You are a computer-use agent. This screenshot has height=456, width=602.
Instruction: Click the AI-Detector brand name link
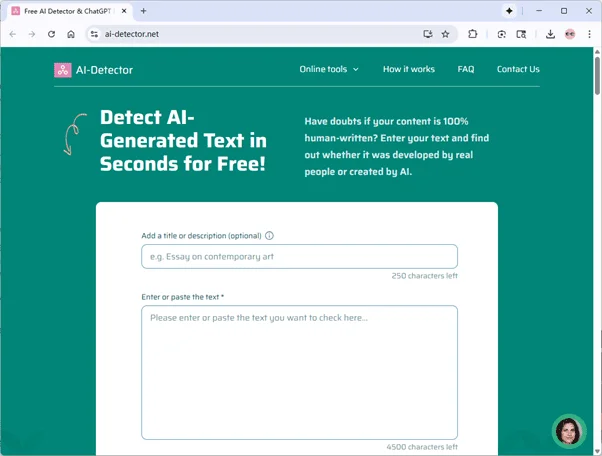104,70
